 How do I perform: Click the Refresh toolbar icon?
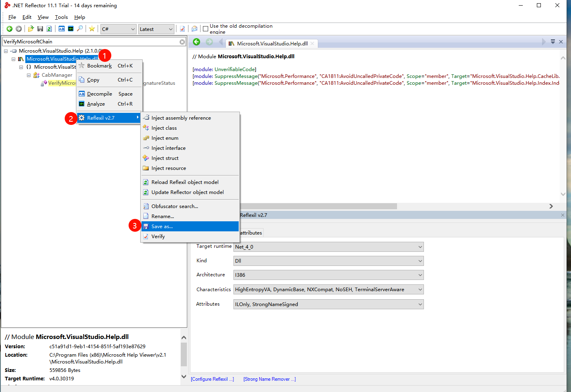49,29
